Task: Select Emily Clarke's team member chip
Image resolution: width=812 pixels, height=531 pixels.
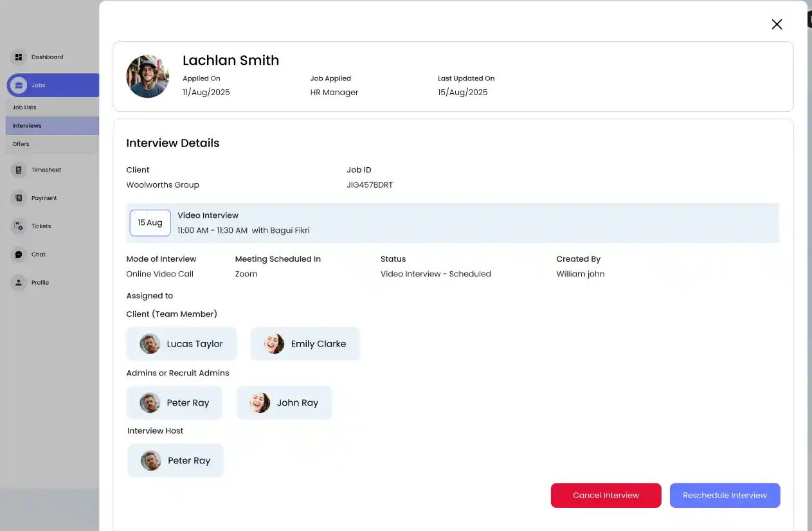Action: (x=305, y=343)
